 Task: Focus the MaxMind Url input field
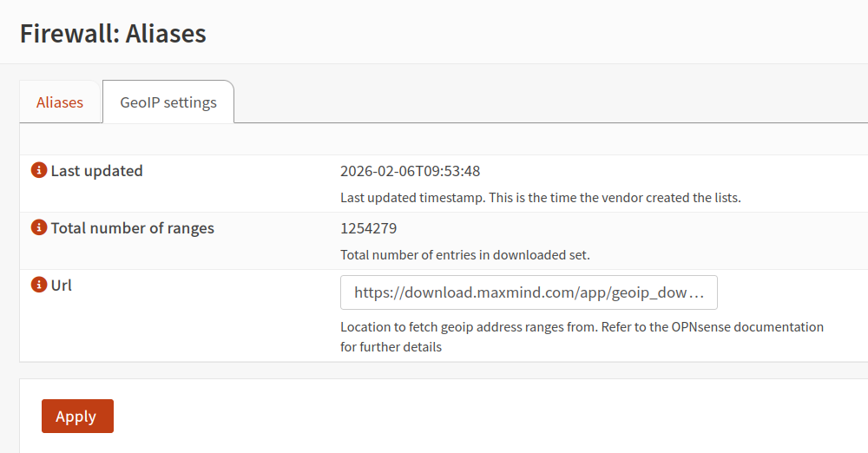click(529, 293)
